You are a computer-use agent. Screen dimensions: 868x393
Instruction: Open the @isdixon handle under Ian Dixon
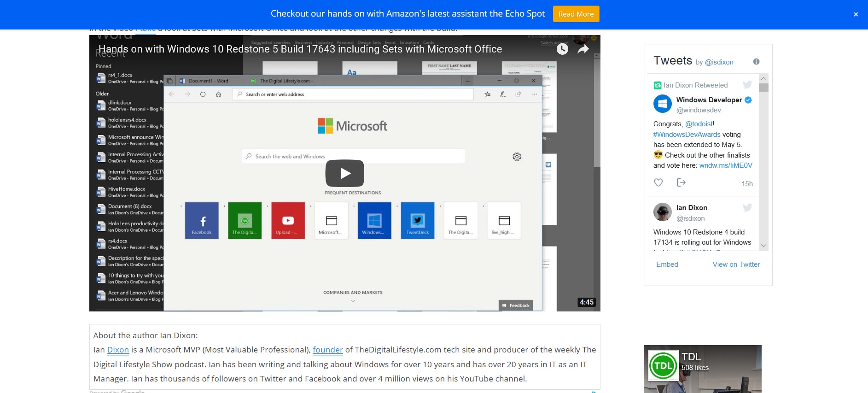click(x=690, y=218)
